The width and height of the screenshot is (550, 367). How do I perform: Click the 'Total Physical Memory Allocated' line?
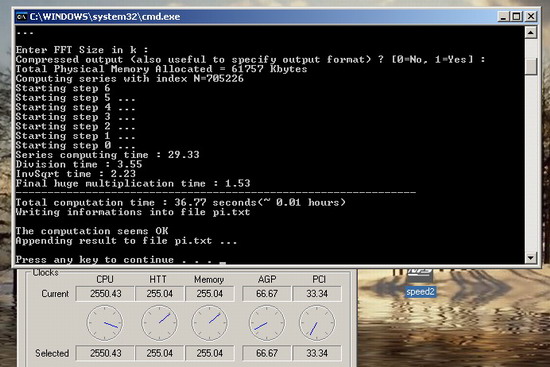point(161,69)
